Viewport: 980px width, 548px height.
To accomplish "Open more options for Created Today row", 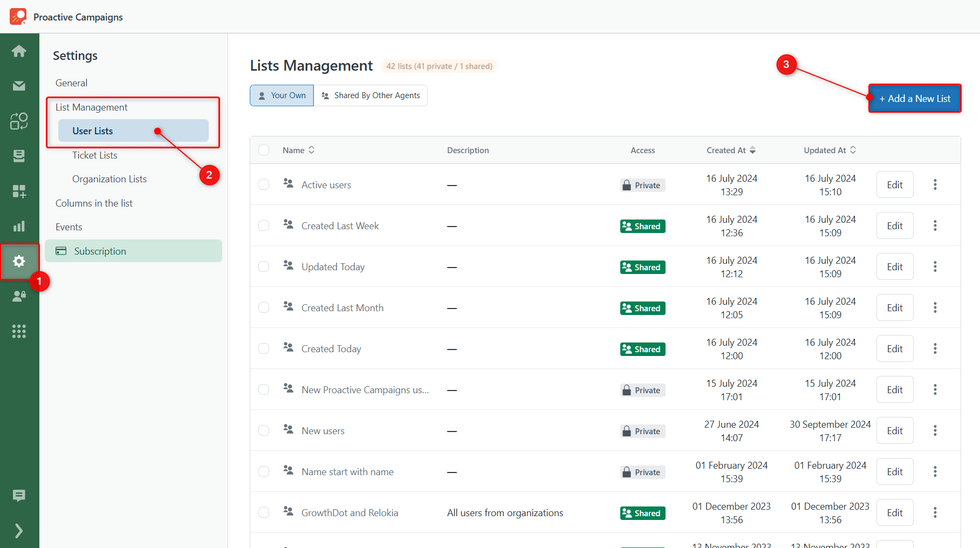I will tap(935, 348).
